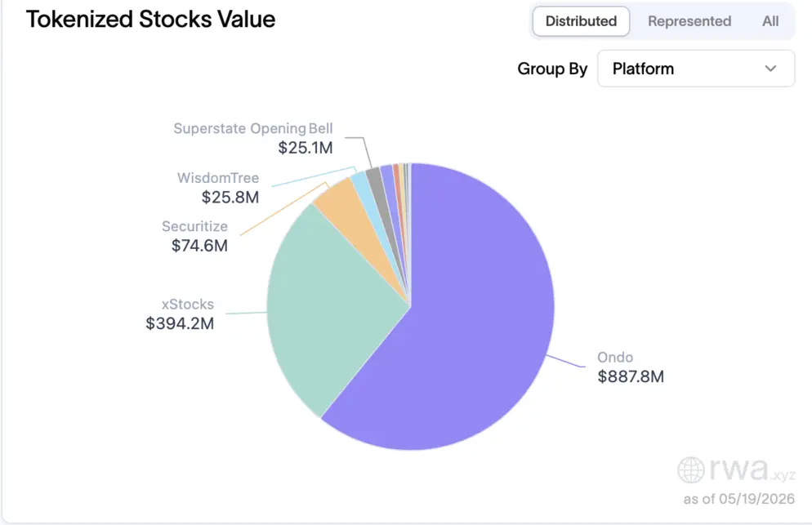Screen dimensions: 812x525
Task: Click the as of 05/19/2026 date text
Action: (739, 499)
